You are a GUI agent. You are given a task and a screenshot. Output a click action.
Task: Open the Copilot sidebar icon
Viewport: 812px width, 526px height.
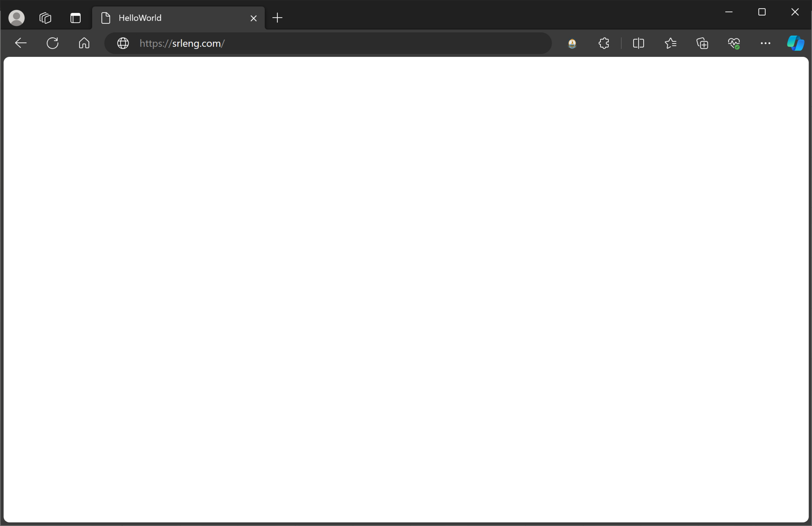[x=795, y=43]
